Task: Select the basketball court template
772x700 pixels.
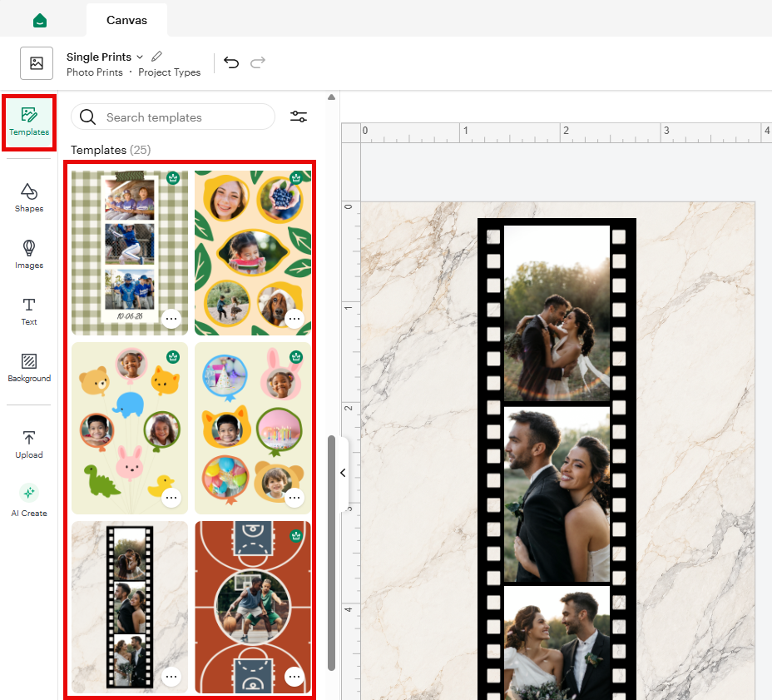Action: pyautogui.click(x=253, y=607)
